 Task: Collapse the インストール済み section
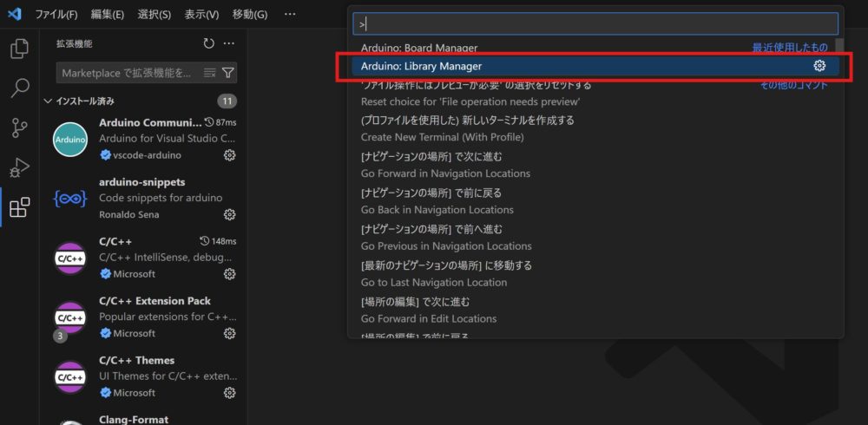[x=49, y=101]
